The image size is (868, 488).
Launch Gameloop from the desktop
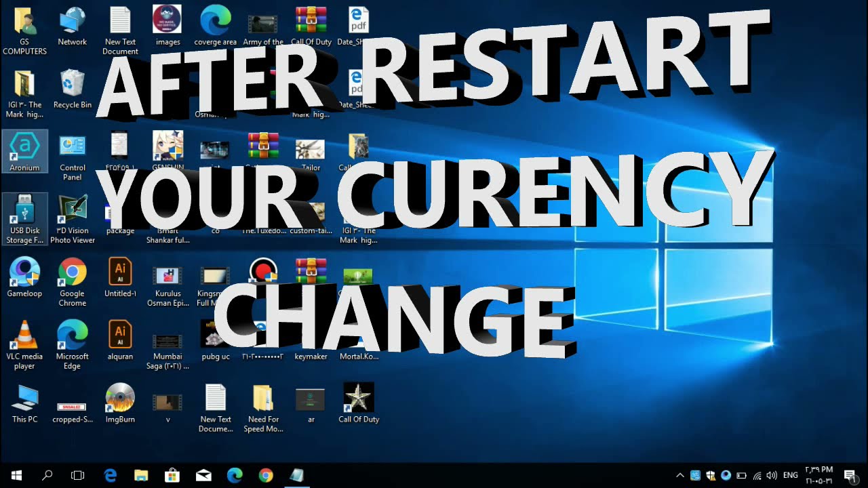24,278
